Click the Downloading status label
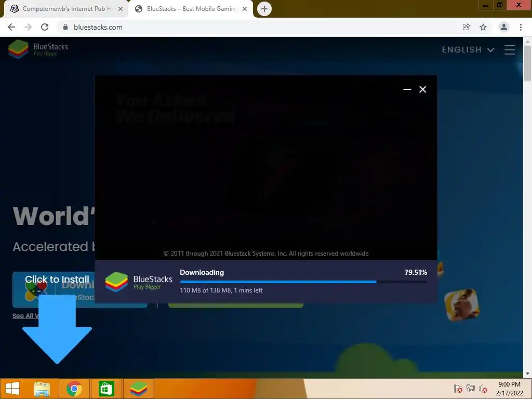This screenshot has width=532, height=399. pos(202,272)
